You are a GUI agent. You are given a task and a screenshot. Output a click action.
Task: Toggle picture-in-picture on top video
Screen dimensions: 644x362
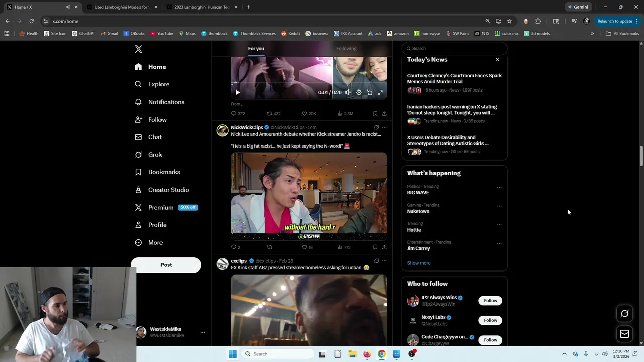pos(370,93)
